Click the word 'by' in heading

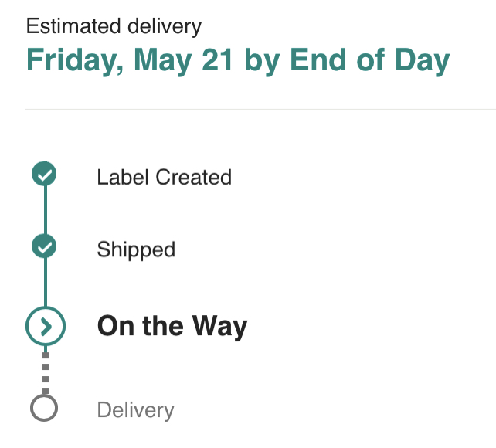coord(263,61)
